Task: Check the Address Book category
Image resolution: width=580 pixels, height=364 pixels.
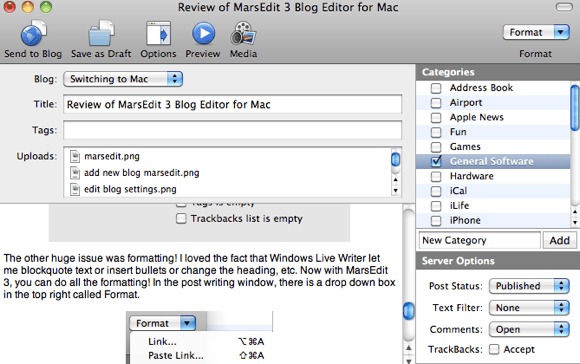Action: 436,88
